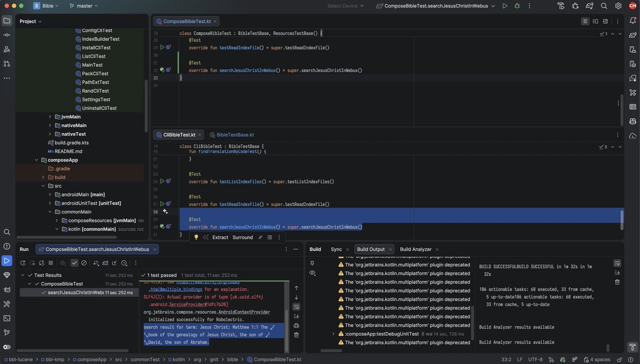Open IDE settings gear icon

point(619,6)
